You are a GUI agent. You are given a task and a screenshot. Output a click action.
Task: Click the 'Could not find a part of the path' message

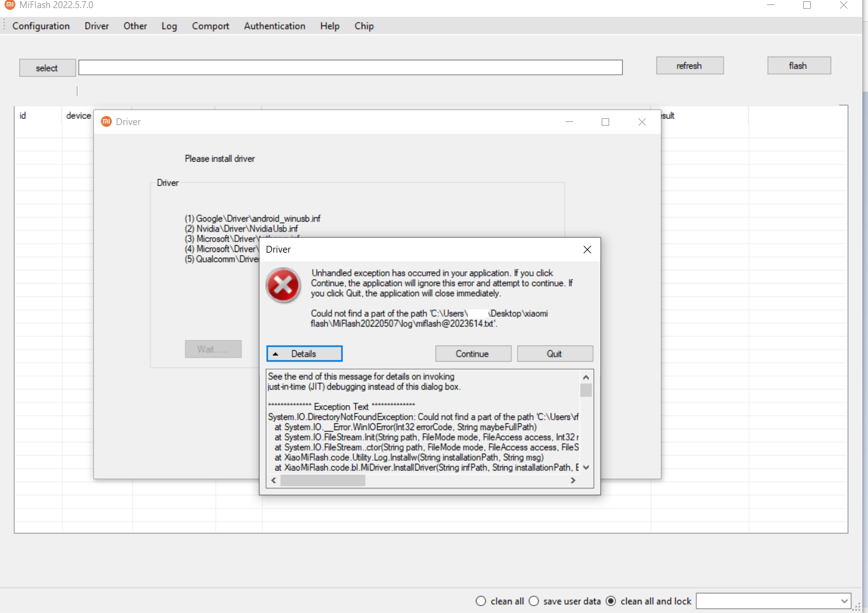click(x=429, y=319)
